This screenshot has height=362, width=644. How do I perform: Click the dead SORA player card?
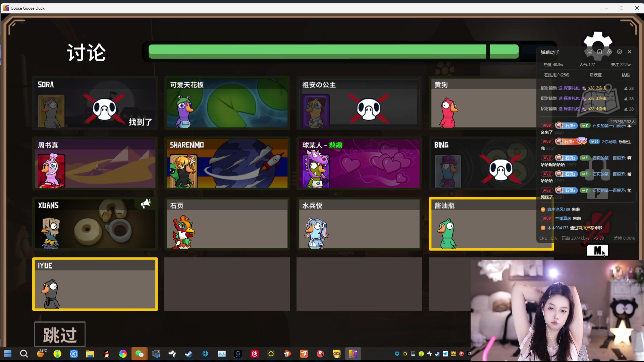pyautogui.click(x=95, y=103)
